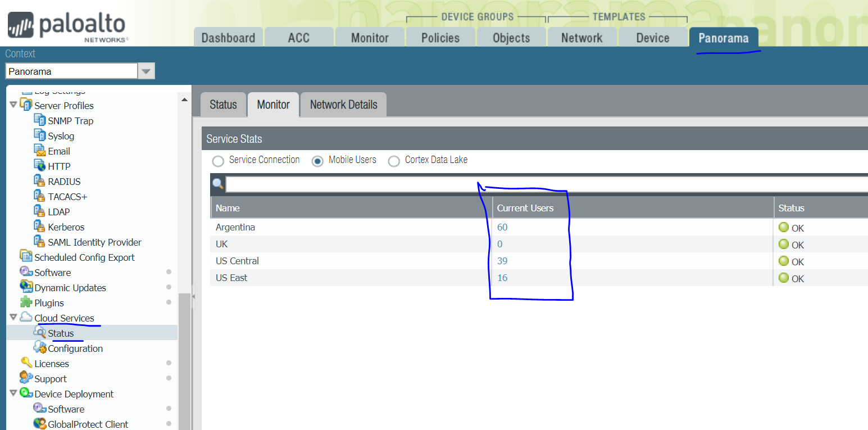Open the Dashboard tab

pyautogui.click(x=228, y=38)
